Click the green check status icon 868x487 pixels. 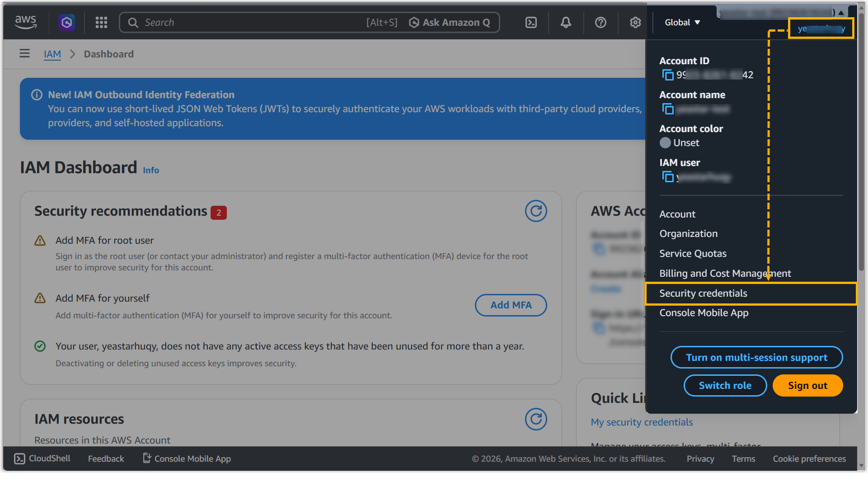tap(40, 346)
